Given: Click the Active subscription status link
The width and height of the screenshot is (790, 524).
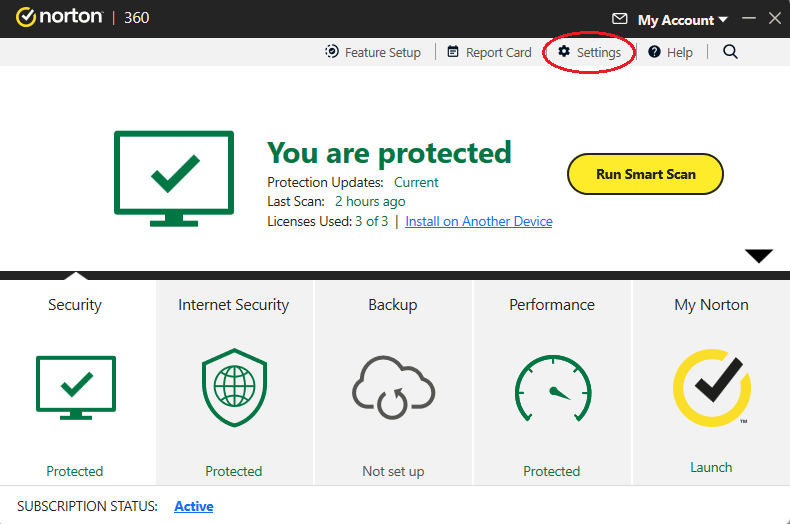Looking at the screenshot, I should [x=193, y=506].
